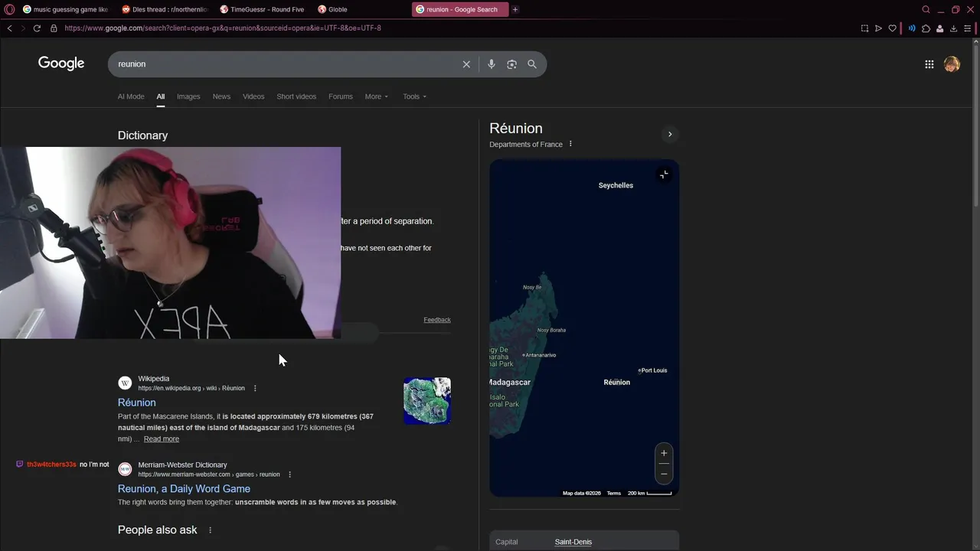
Task: Switch to News results
Action: [x=221, y=96]
